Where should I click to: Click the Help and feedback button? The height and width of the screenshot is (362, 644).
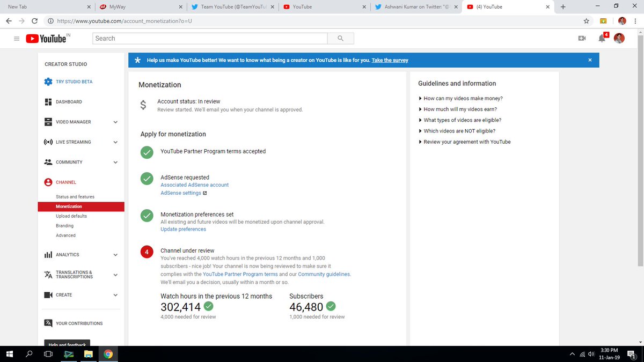point(67,344)
